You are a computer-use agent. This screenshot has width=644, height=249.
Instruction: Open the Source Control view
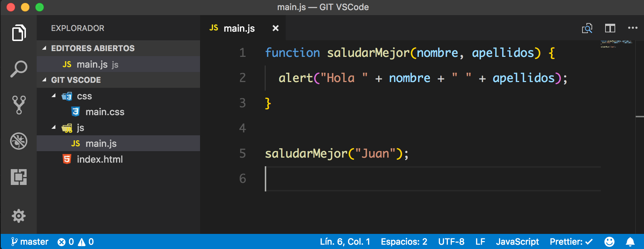tap(19, 105)
